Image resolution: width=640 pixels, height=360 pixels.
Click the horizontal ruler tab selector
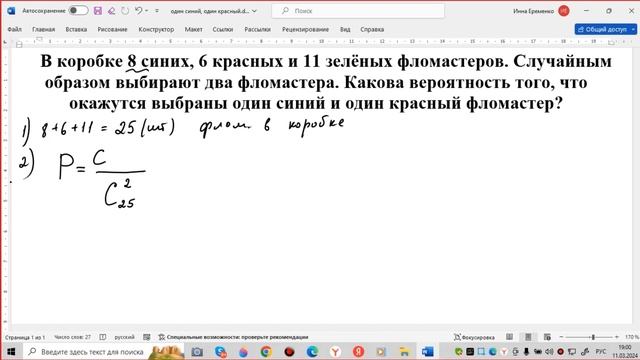(x=5, y=42)
